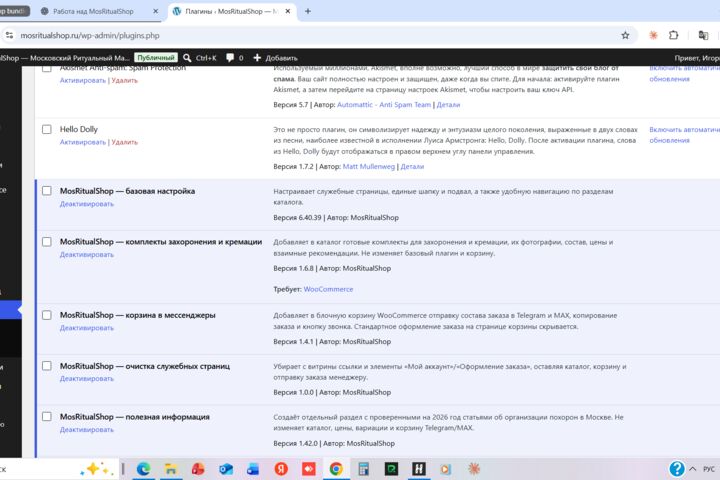Check the 'корзина в мессенджеры' plugin checkbox
The height and width of the screenshot is (480, 720).
point(46,315)
